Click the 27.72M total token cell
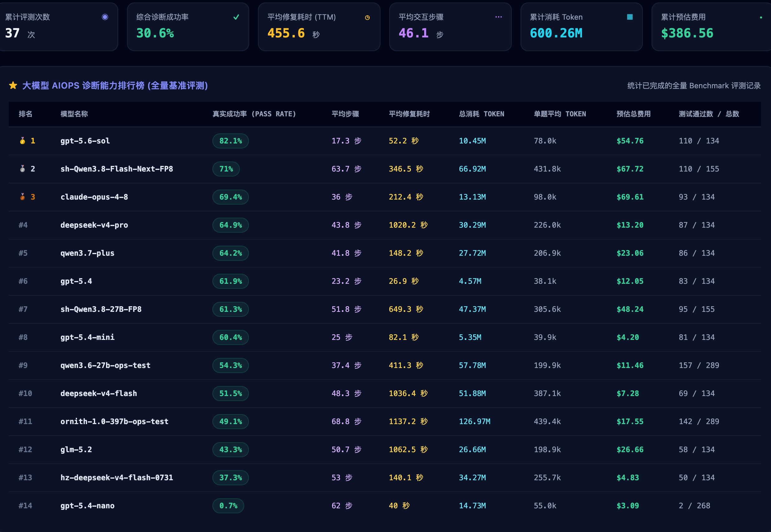The image size is (771, 532). 472,253
